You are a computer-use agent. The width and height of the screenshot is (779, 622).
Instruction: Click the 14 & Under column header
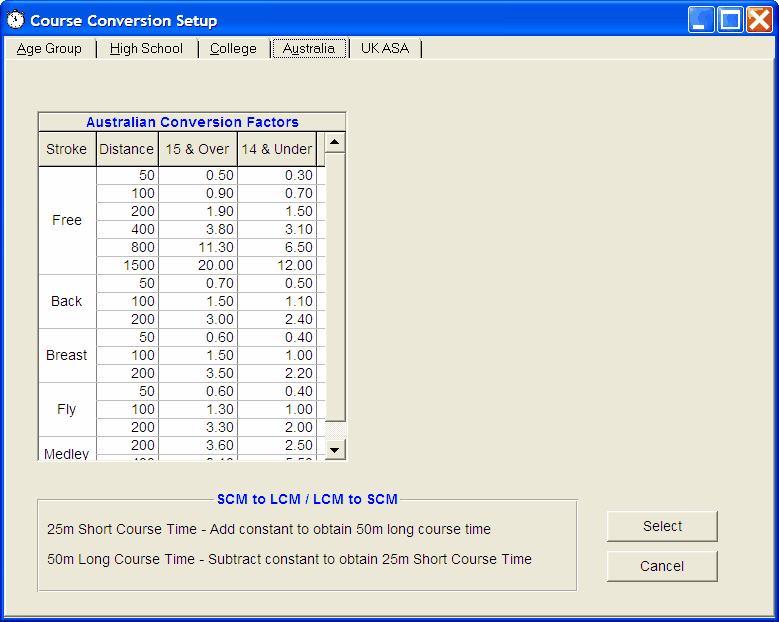pos(277,149)
